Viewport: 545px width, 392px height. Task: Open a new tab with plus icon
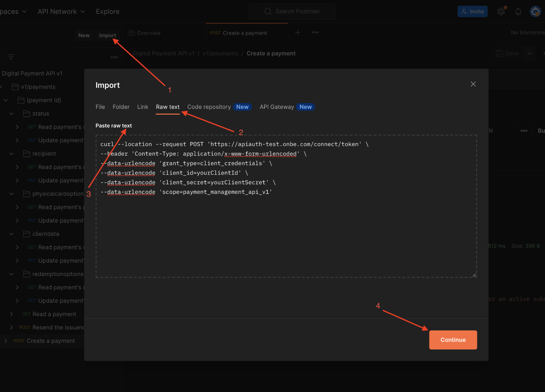coord(298,33)
